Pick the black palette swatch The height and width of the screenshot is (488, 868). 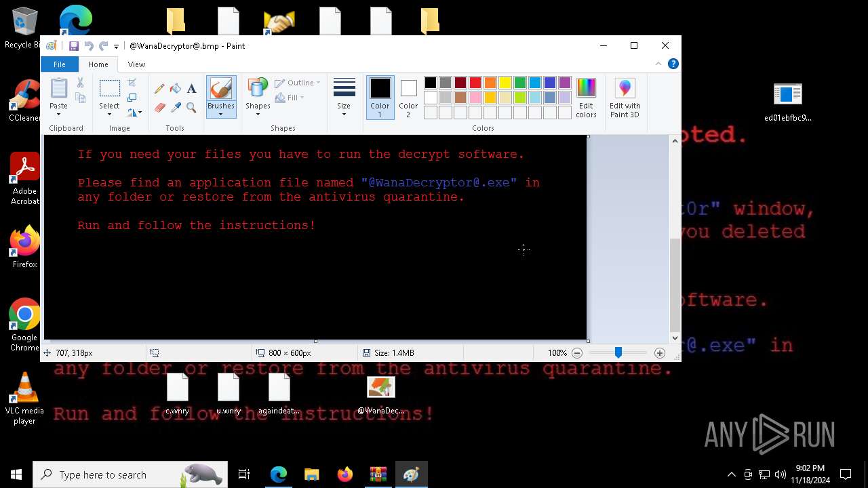click(431, 83)
